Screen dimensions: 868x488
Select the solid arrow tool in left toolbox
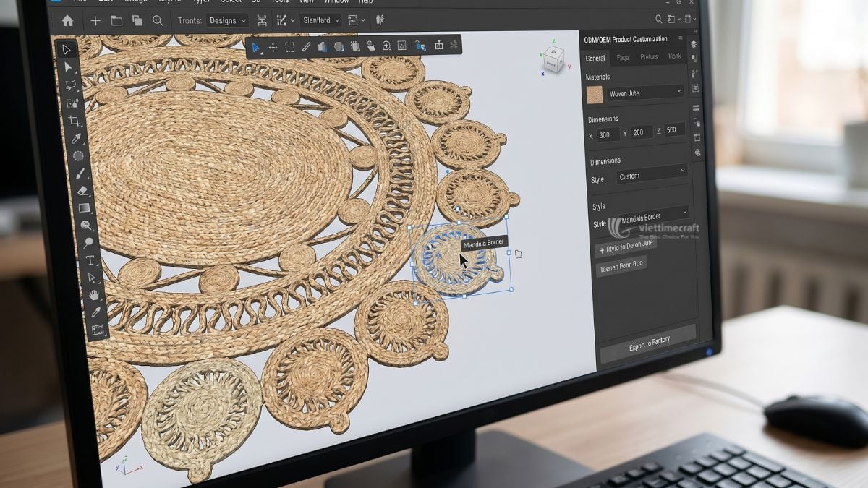(x=69, y=67)
